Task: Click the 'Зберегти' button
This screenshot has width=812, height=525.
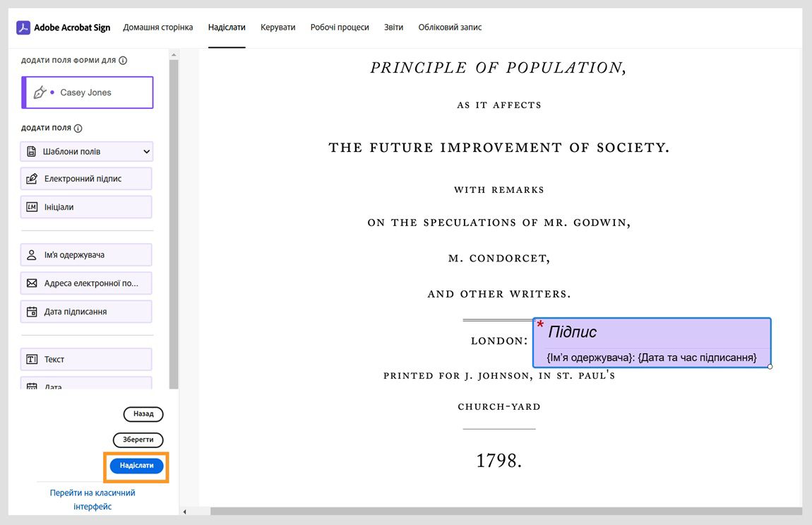Action: pyautogui.click(x=138, y=440)
